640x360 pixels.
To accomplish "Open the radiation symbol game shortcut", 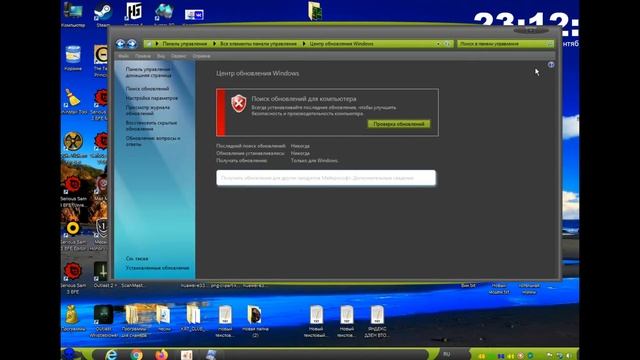I will [73, 142].
